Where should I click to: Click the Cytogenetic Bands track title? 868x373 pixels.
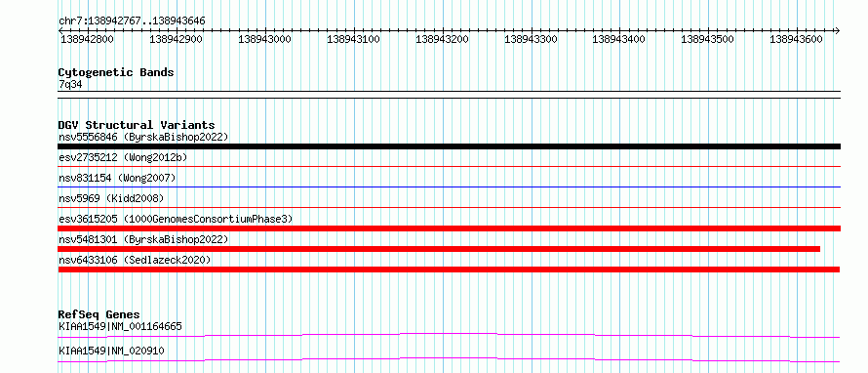pos(116,72)
